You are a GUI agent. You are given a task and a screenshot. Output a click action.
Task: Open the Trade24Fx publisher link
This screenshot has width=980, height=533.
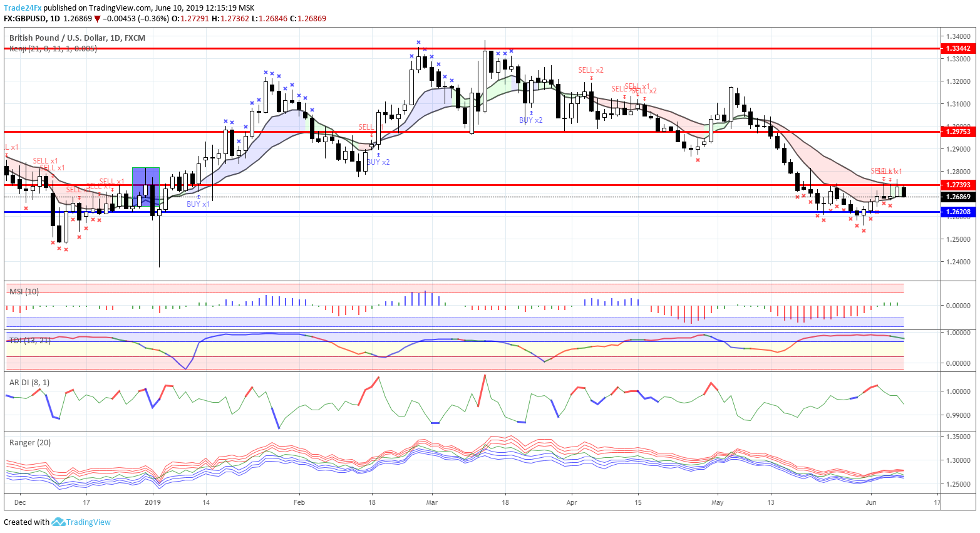(23, 8)
